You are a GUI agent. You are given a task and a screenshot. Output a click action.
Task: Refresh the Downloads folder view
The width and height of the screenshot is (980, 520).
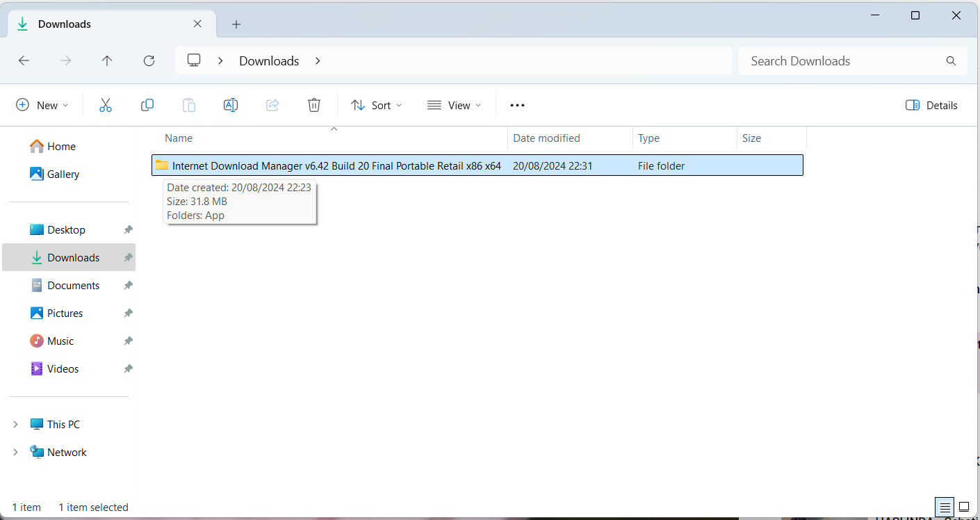click(x=149, y=60)
